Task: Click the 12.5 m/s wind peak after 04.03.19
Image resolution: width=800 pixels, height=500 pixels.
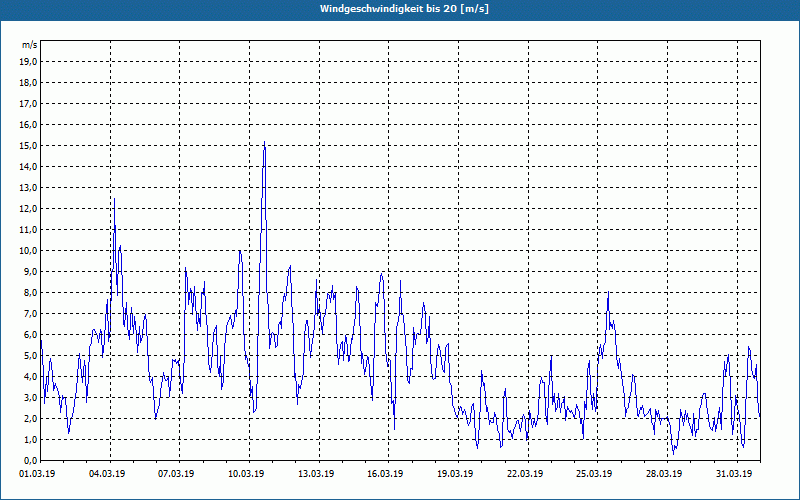Action: (114, 199)
